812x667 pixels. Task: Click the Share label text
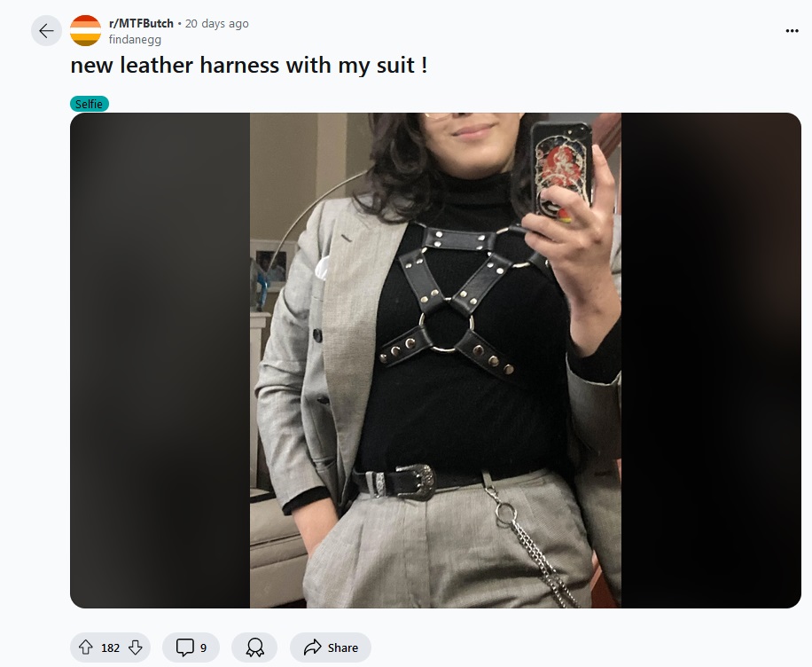(x=343, y=647)
